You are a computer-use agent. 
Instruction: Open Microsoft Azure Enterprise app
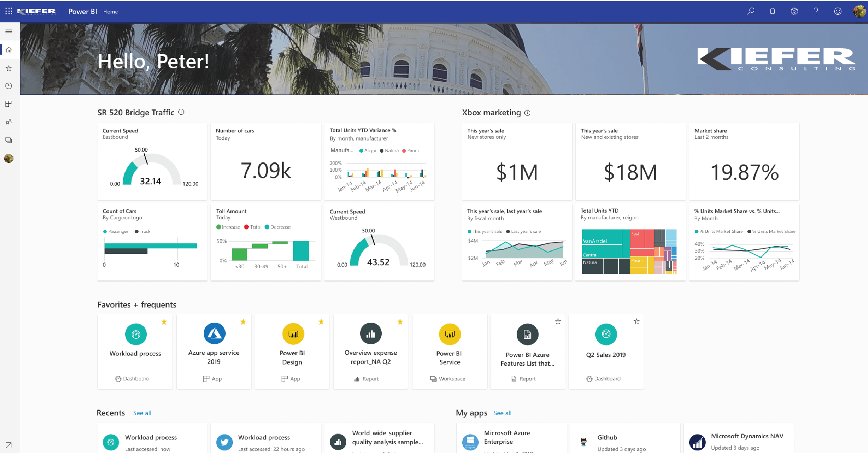click(512, 439)
